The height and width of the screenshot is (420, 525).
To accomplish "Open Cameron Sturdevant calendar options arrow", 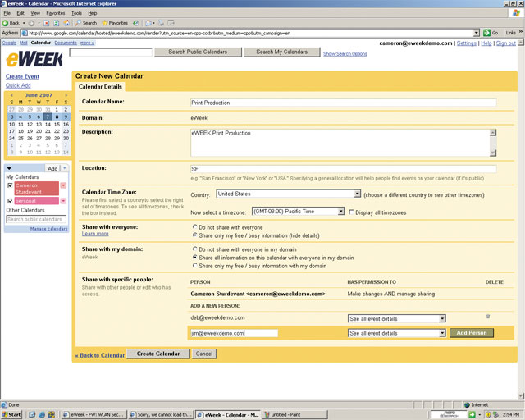I will pos(63,185).
